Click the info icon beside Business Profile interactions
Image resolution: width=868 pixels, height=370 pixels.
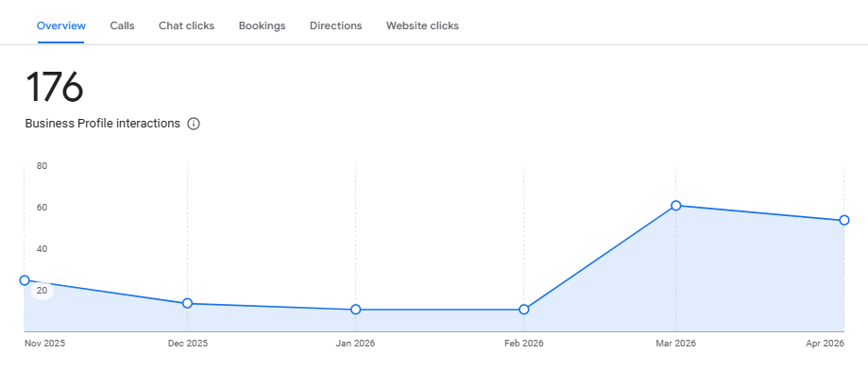tap(194, 124)
